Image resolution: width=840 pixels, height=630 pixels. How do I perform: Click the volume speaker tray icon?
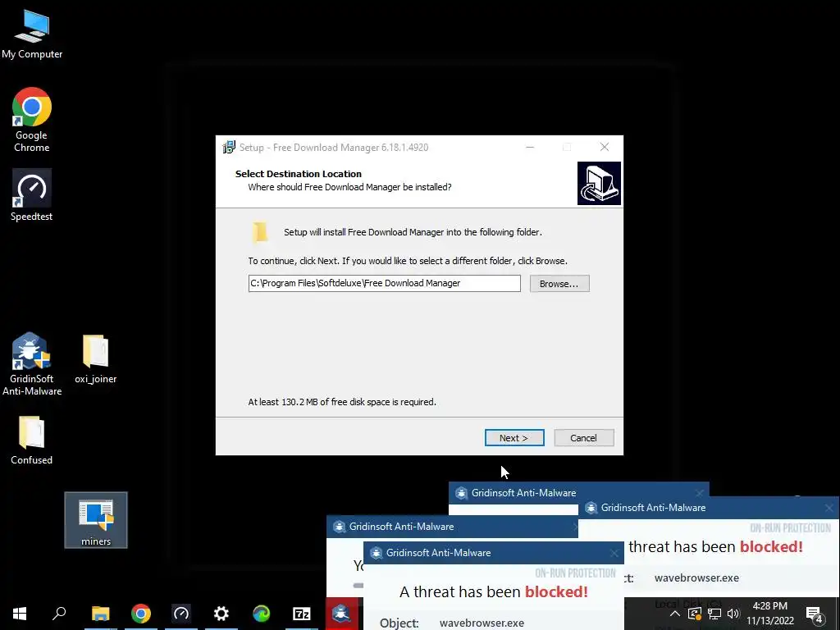(x=733, y=614)
